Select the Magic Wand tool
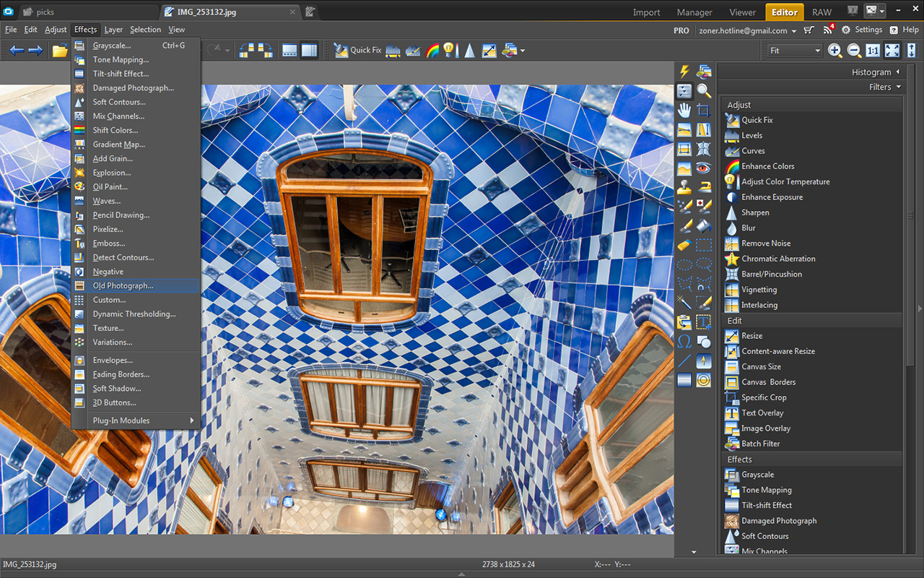The image size is (924, 578). 684,303
